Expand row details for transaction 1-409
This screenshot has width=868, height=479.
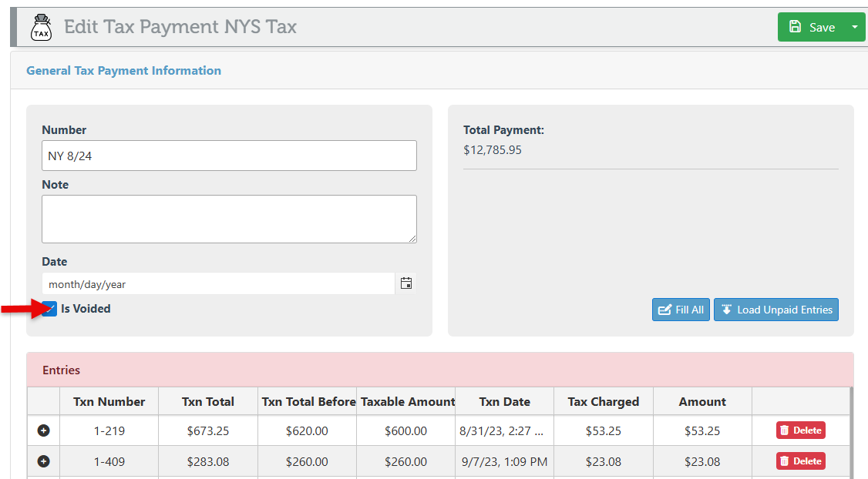pos(44,461)
